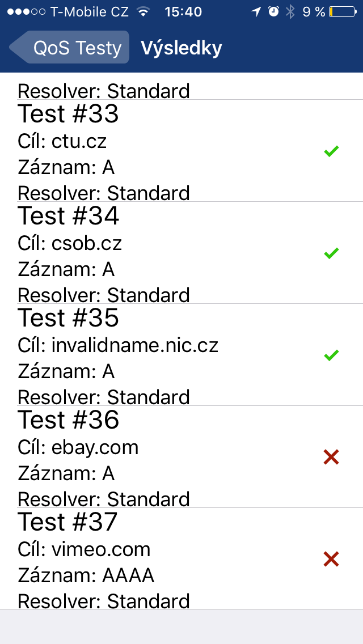Tap the battery indicator in status bar
Viewport: 363px width, 644px height.
pos(342,12)
